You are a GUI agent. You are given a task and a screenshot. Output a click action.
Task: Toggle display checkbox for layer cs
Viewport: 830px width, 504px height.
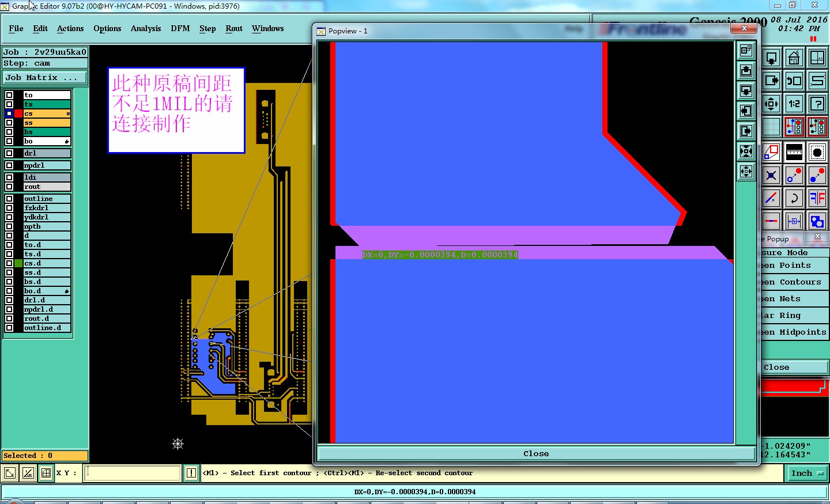[9, 113]
